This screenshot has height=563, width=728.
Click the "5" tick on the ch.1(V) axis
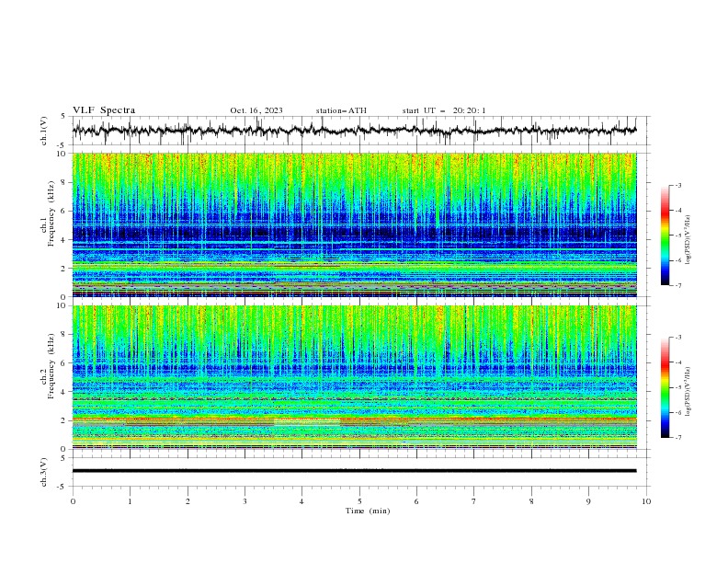(64, 117)
